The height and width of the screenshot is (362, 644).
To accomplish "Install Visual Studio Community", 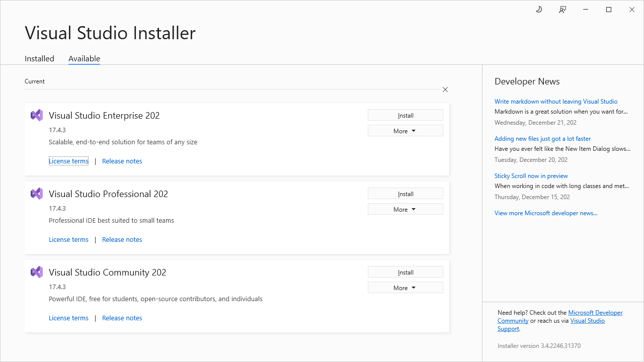I will click(406, 272).
